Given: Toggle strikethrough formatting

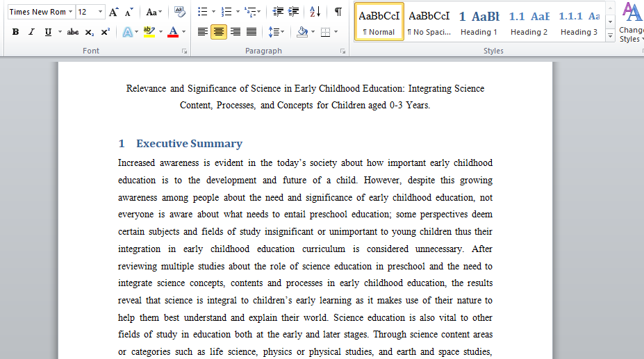Looking at the screenshot, I should [x=73, y=32].
